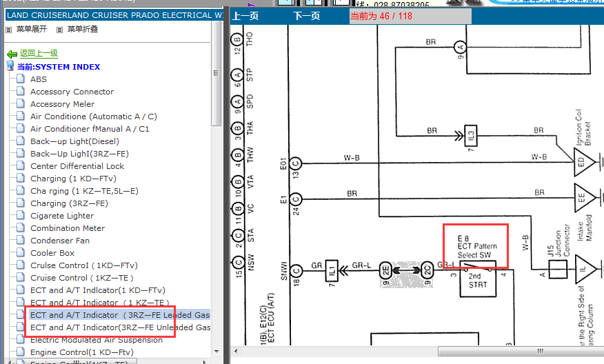Open Electric Modulated Air Suspension entry

[97, 340]
